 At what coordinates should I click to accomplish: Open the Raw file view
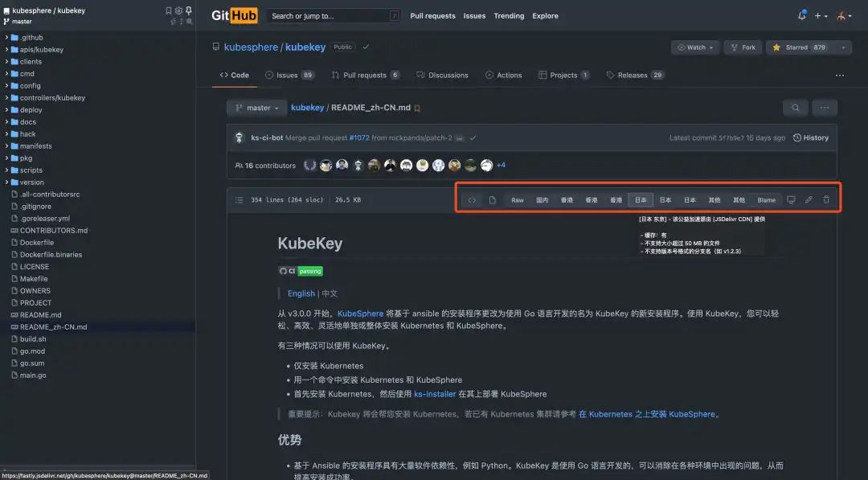tap(518, 200)
